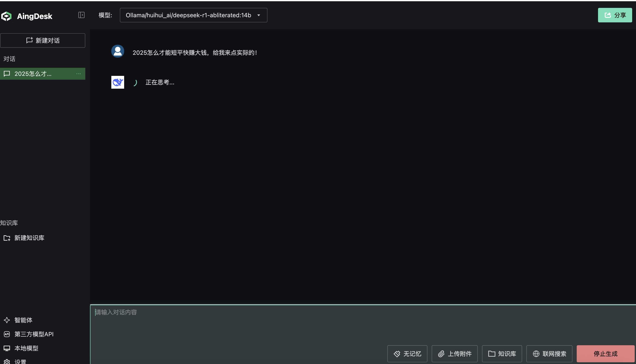This screenshot has height=364, width=636.
Task: Click the user message text about 2025
Action: point(195,53)
